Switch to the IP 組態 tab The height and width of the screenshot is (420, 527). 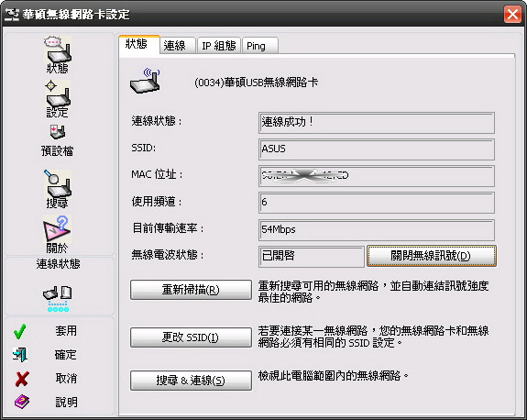219,46
